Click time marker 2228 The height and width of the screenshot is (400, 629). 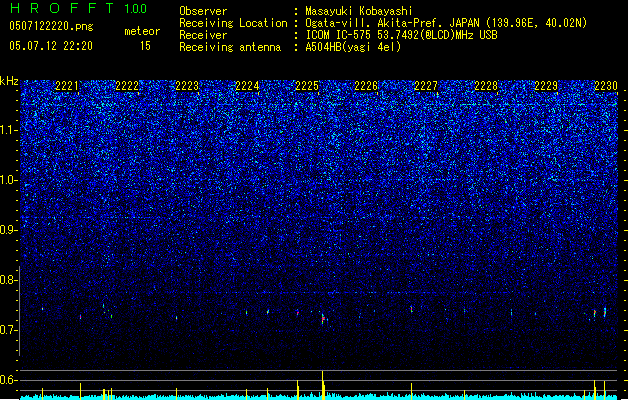[486, 86]
